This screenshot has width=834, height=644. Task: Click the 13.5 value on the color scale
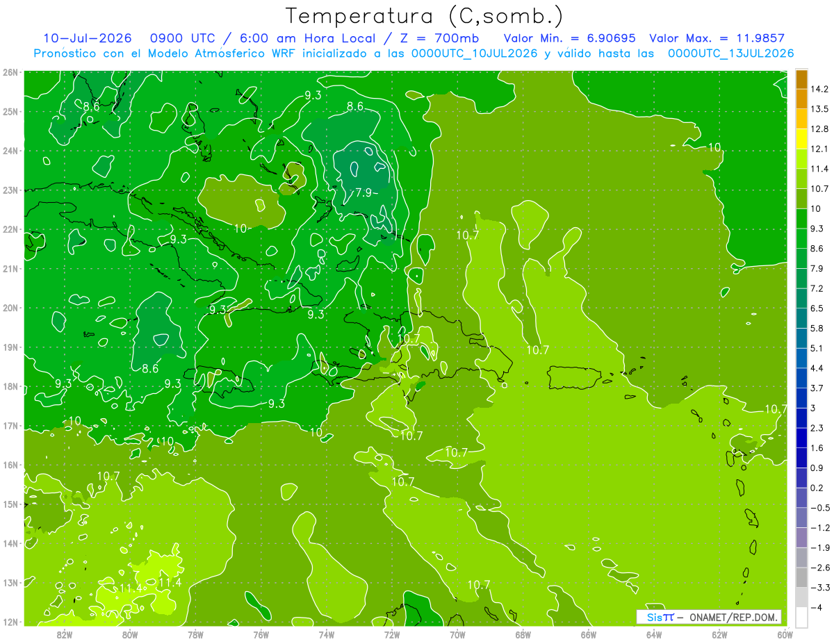tap(820, 109)
